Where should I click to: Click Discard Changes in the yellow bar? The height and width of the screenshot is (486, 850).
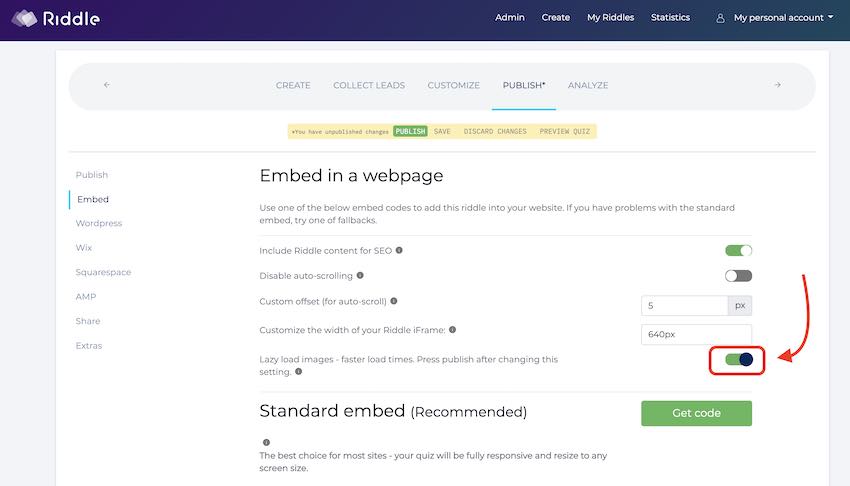pos(495,131)
